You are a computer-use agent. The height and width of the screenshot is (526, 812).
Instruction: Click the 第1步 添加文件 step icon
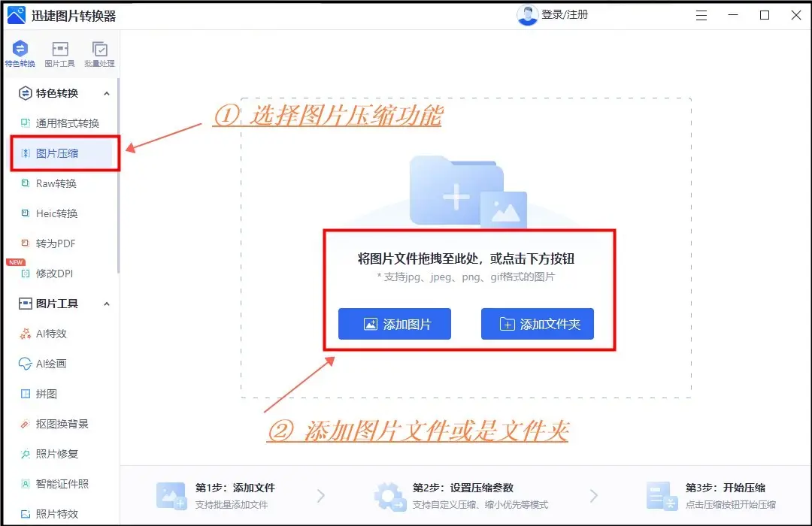click(171, 496)
